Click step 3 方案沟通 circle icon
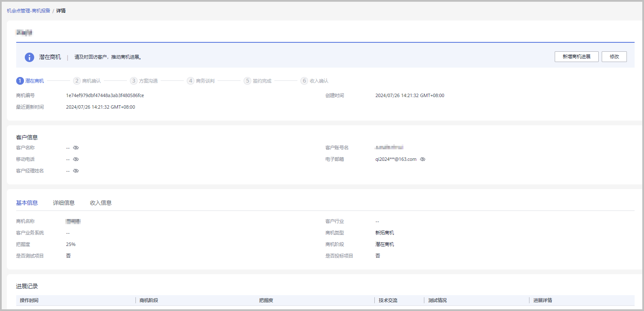Viewport: 644px width, 311px height. pos(133,81)
